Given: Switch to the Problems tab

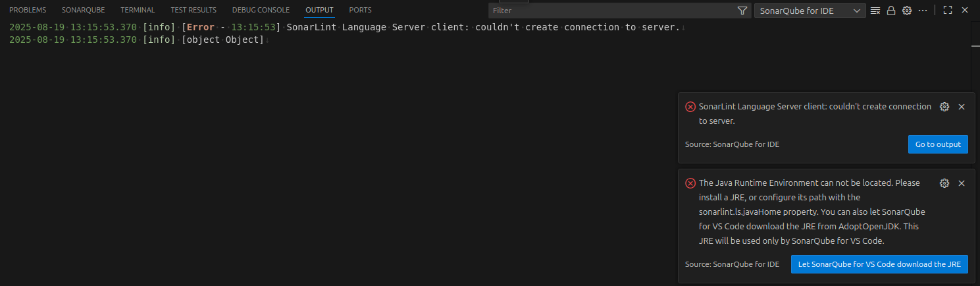Looking at the screenshot, I should (x=28, y=11).
